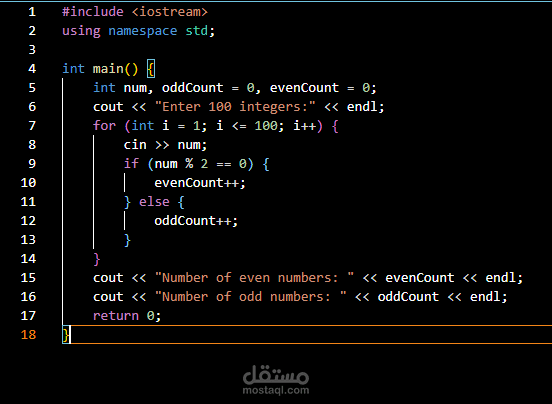552x404 pixels.
Task: Place cursor on cin in line 8
Action: 135,145
